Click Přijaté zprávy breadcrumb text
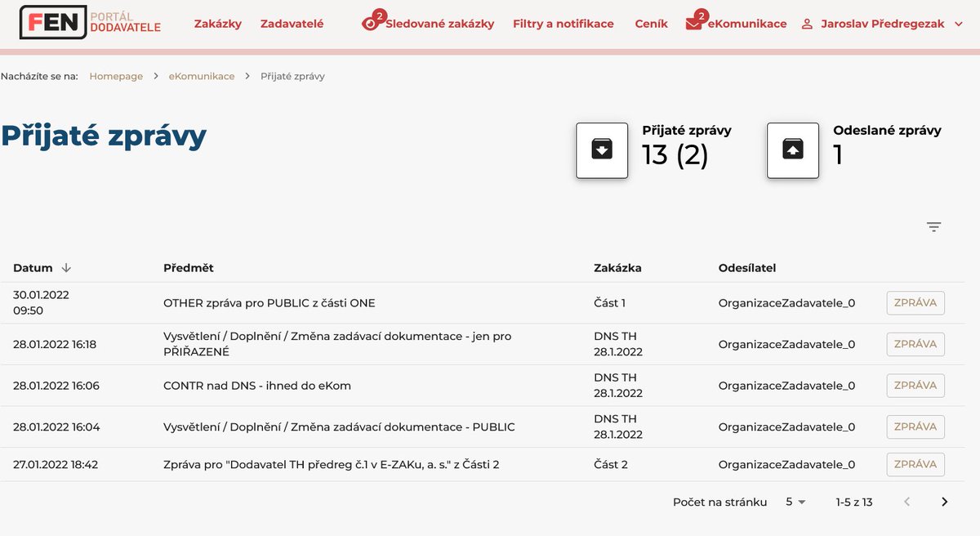This screenshot has height=536, width=980. pyautogui.click(x=292, y=76)
